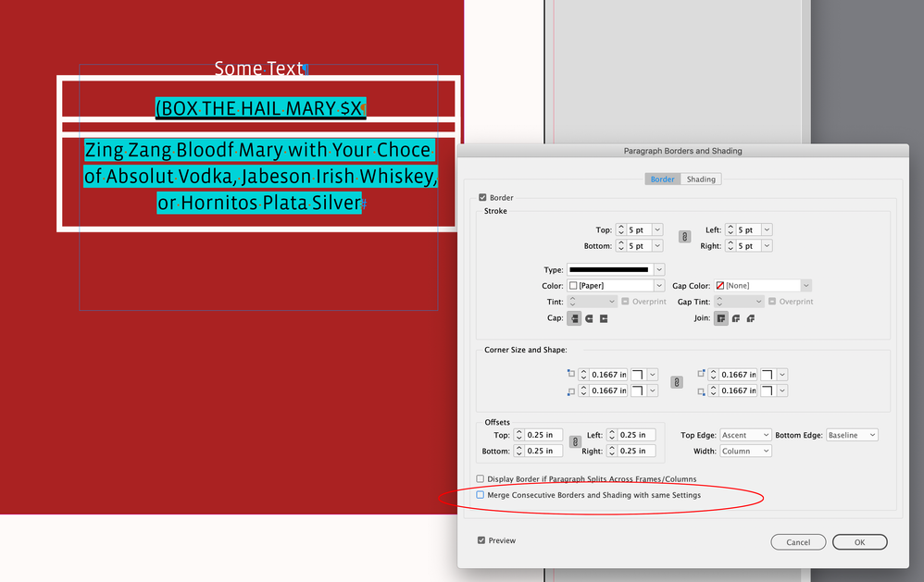Open the Bottom Edge Baseline dropdown
Screen dimensions: 924x582
[852, 435]
